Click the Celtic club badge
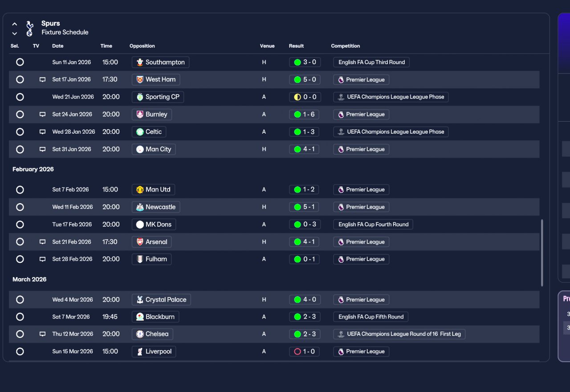Viewport: 570px width, 392px height. click(x=140, y=132)
